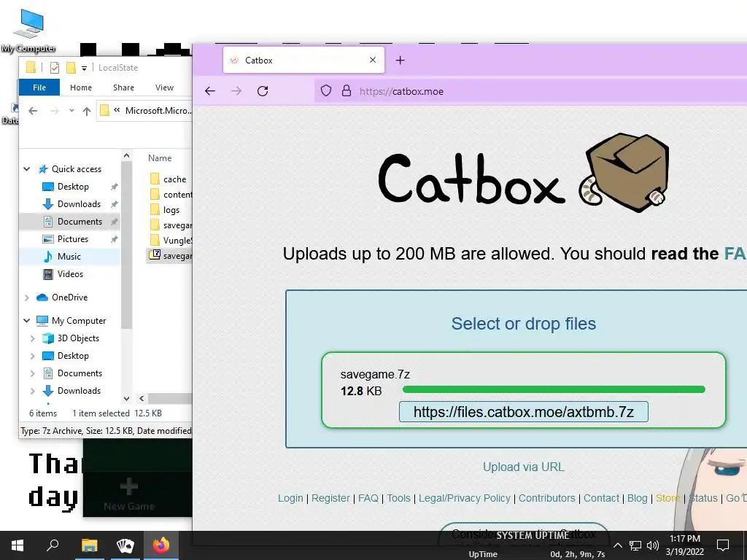
Task: Select the content folder
Action: (x=171, y=194)
